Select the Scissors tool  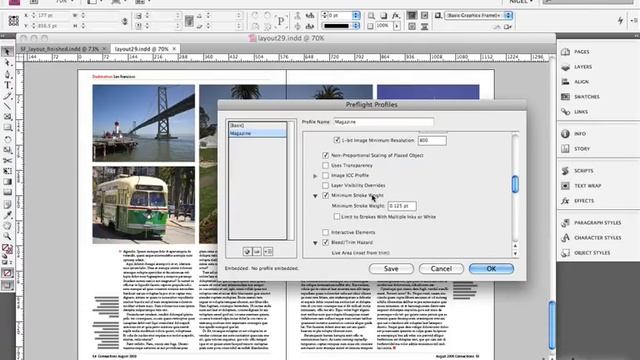pos(7,160)
